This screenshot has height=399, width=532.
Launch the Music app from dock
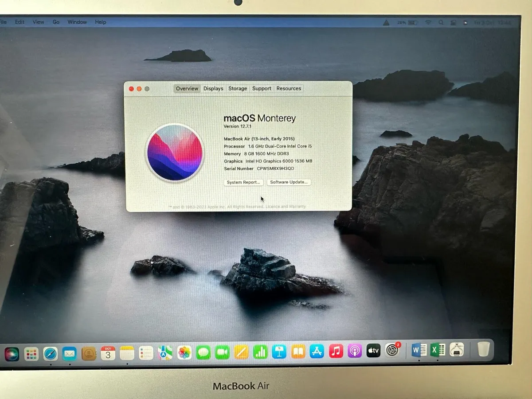point(336,351)
